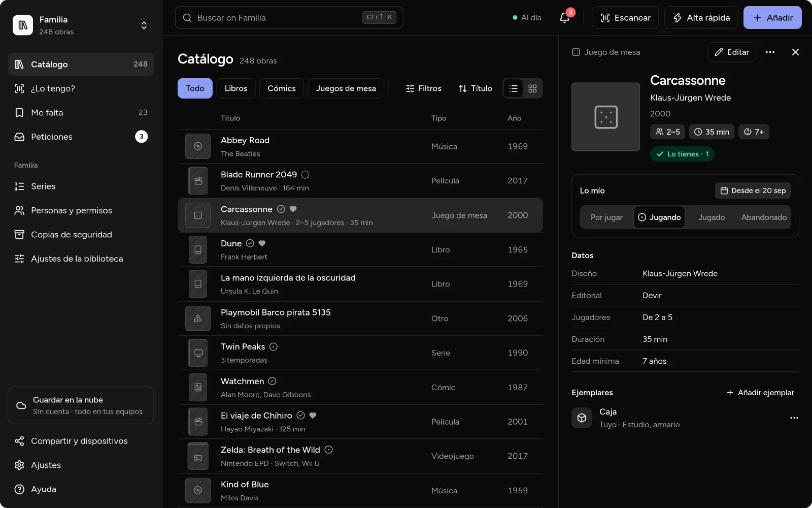Select the Libros tab
The height and width of the screenshot is (508, 812).
tap(236, 88)
